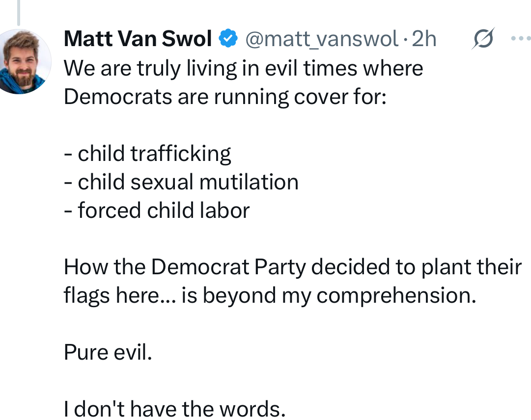Open the three-dot more options menu
The image size is (531, 420).
tap(521, 38)
